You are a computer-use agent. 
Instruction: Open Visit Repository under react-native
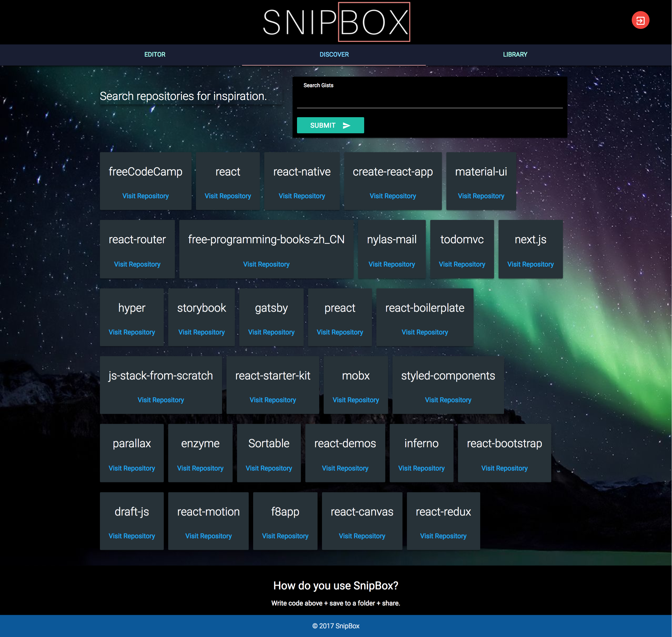pyautogui.click(x=302, y=196)
